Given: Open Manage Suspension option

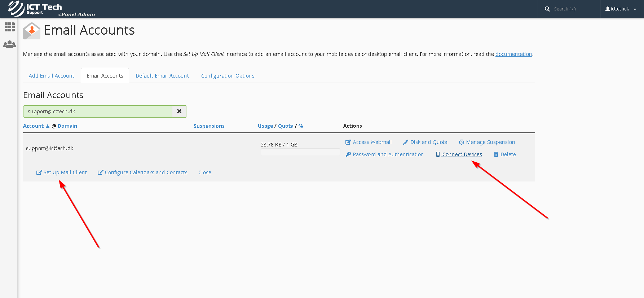Looking at the screenshot, I should click(x=487, y=142).
